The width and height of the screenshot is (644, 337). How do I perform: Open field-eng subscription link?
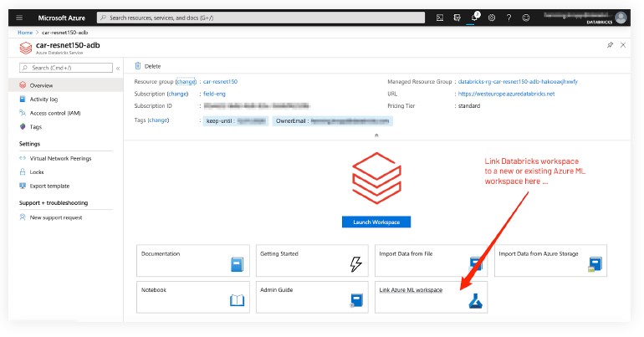click(214, 94)
